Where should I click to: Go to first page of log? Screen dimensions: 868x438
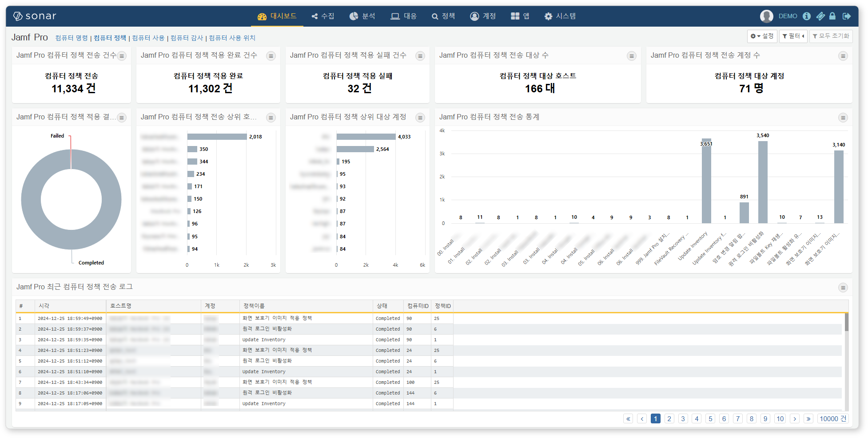pos(628,419)
